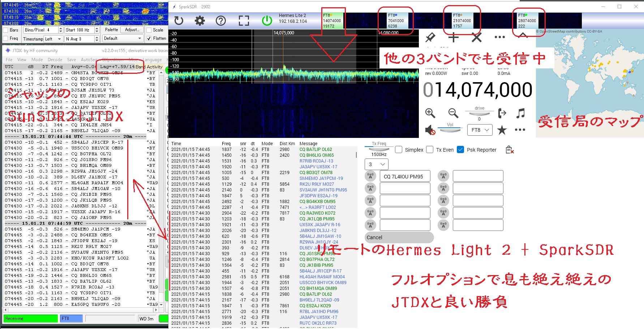
Task: Select the FT8 28074000 receiver tab
Action: click(x=527, y=21)
